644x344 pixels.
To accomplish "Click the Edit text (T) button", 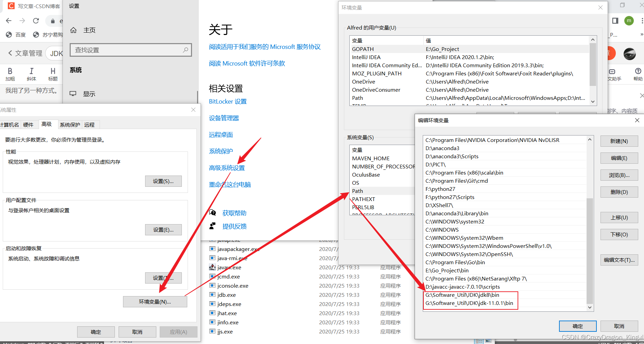I will [619, 260].
